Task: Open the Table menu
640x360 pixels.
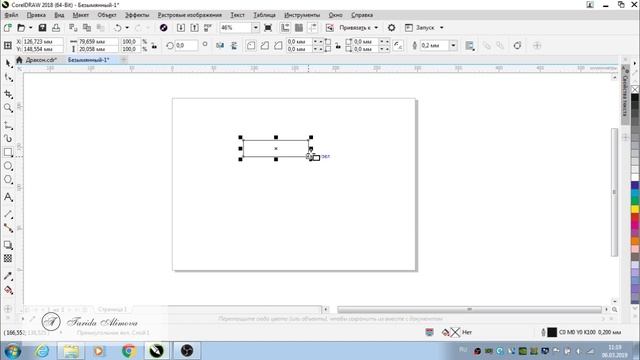Action: (264, 15)
